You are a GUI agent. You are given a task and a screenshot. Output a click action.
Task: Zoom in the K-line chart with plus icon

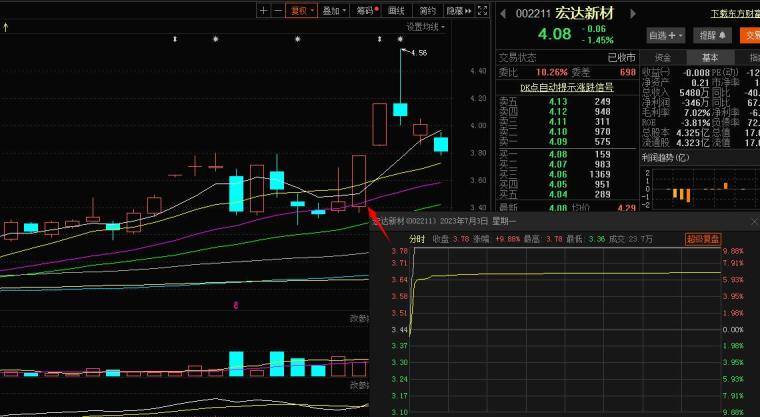coord(263,10)
